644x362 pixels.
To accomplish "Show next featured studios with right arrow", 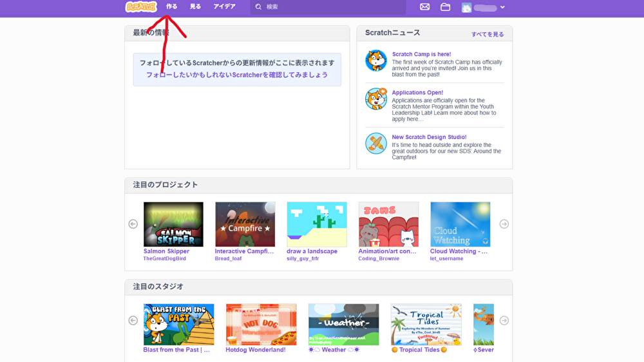I will [x=504, y=321].
